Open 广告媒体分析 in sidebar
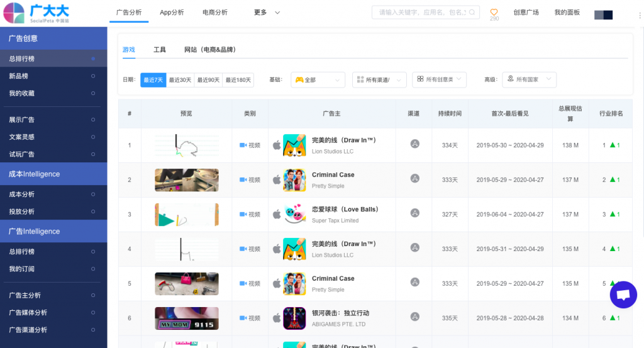Viewport: 644px width, 348px height. coord(53,312)
